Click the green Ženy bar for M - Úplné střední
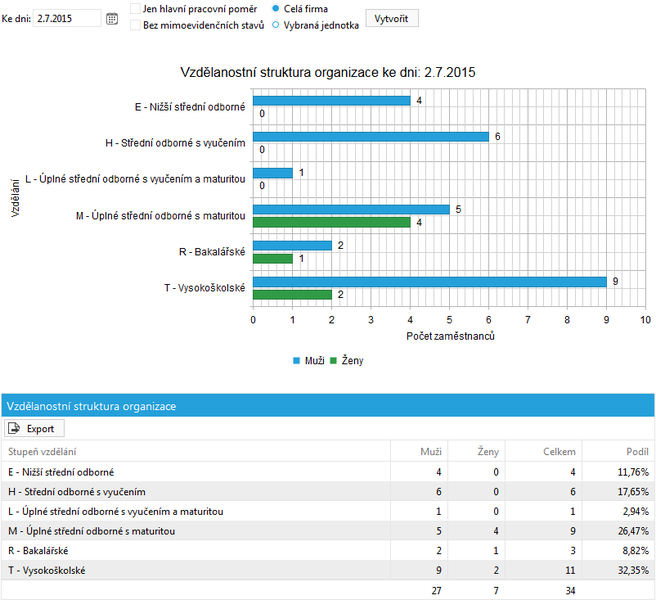Image resolution: width=656 pixels, height=600 pixels. (331, 222)
